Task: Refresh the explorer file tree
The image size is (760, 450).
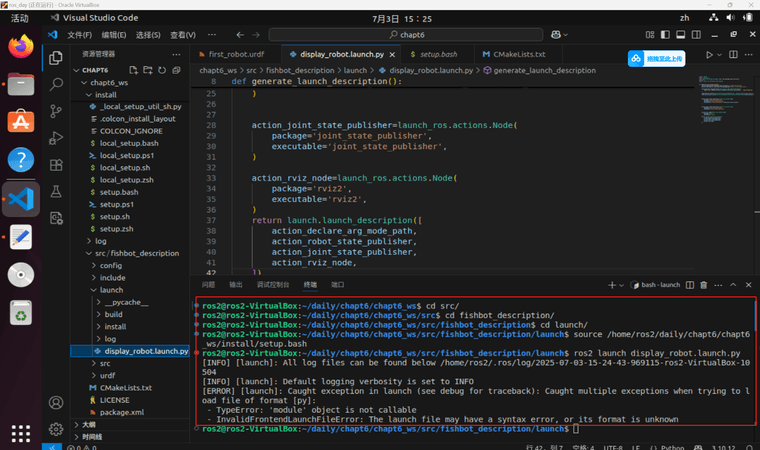Action: click(x=162, y=70)
